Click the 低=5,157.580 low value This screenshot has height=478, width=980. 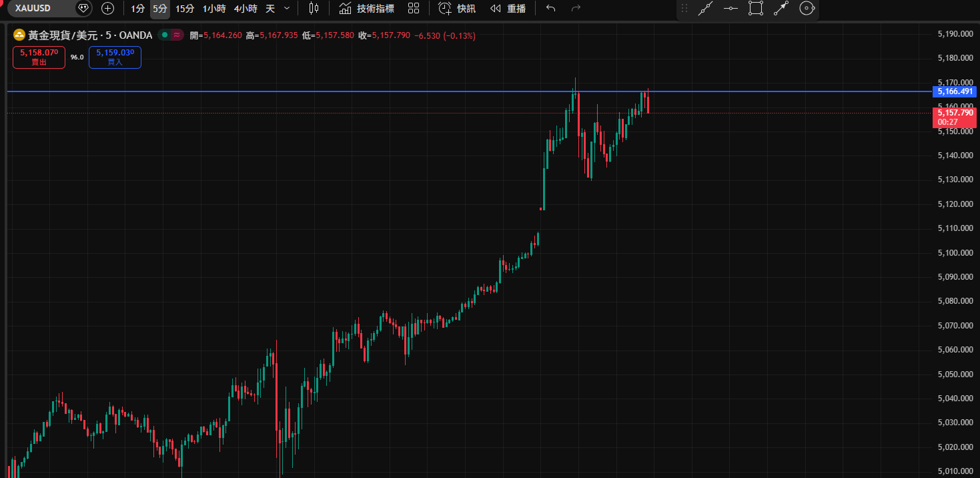tap(328, 35)
